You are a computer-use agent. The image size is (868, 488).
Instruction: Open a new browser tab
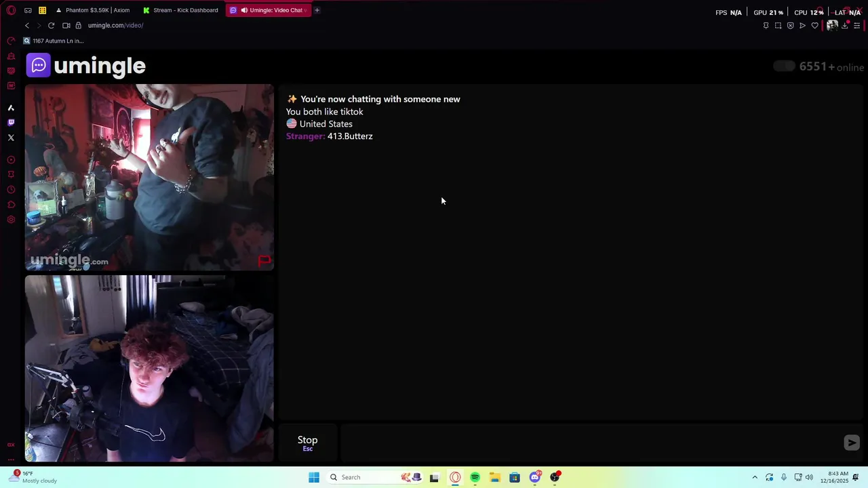pyautogui.click(x=317, y=10)
